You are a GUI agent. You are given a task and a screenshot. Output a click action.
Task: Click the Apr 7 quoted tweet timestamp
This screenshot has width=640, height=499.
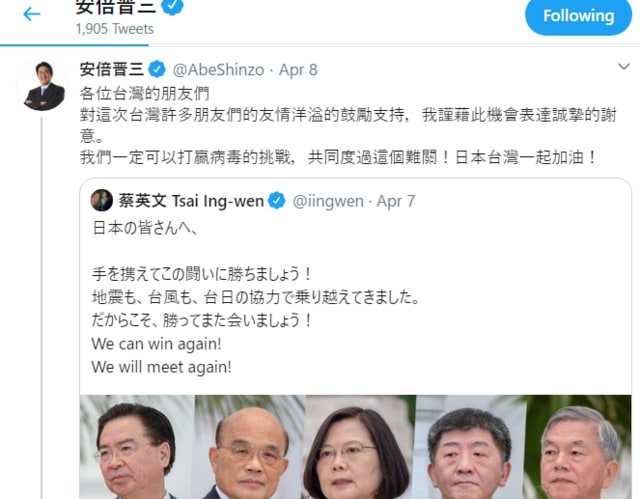396,201
